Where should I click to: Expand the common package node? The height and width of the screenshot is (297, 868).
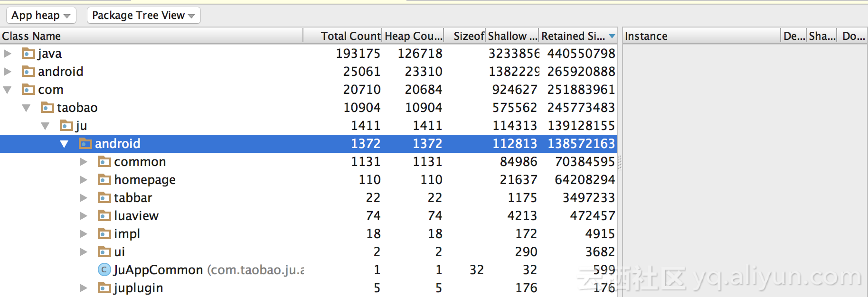tap(83, 162)
